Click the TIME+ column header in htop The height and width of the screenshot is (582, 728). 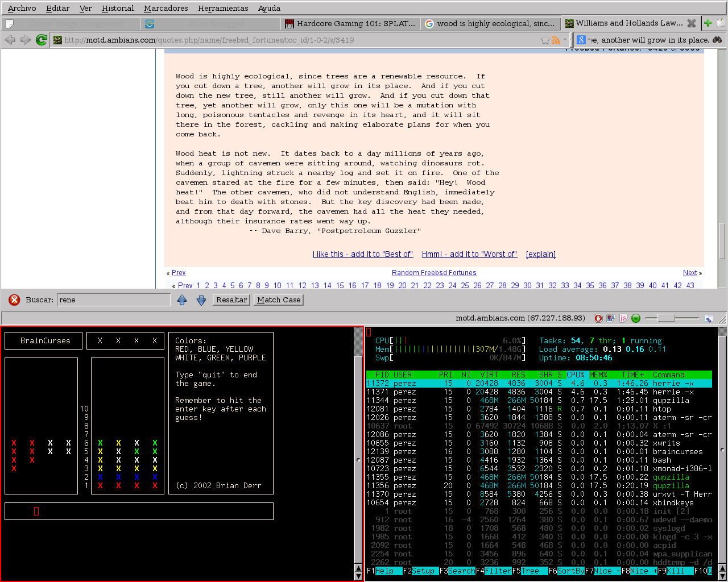[x=632, y=375]
